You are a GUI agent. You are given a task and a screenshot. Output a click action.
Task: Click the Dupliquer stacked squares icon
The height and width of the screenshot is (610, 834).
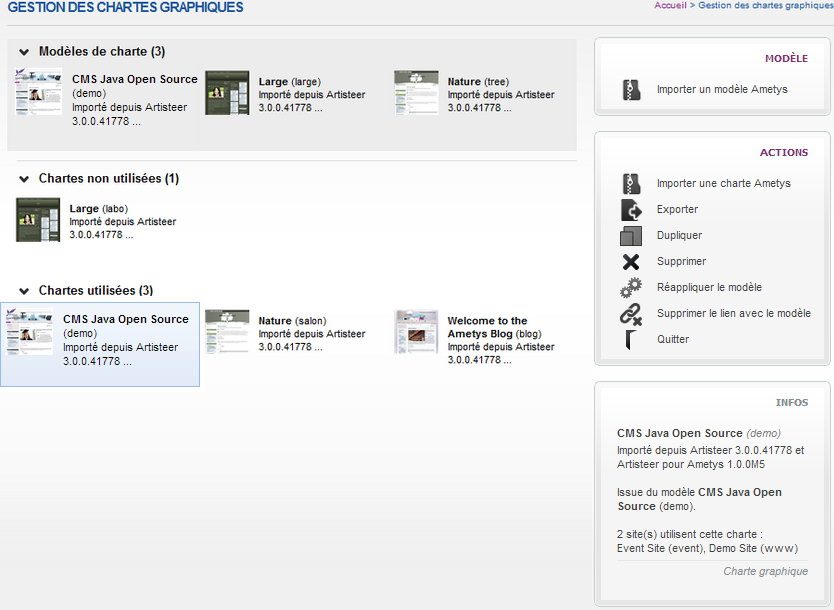point(631,236)
